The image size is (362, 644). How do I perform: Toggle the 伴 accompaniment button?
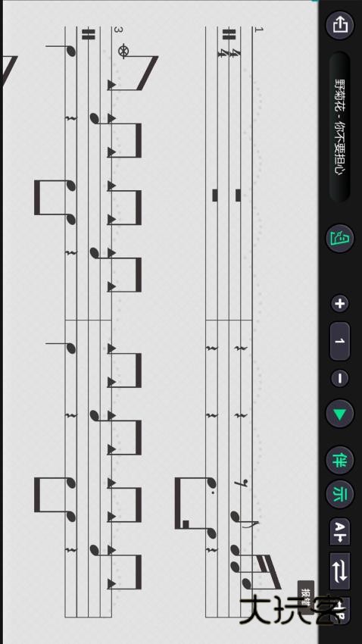point(340,460)
